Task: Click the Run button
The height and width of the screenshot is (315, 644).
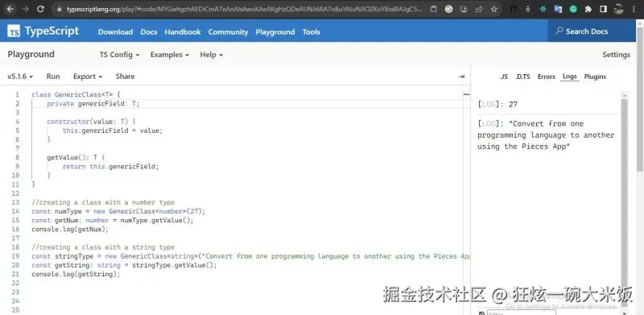Action: pos(53,77)
